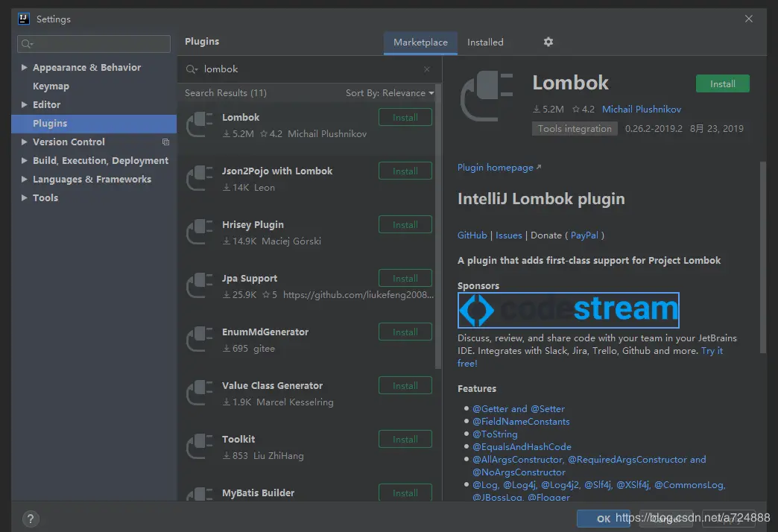Open the plugins gear settings icon
778x532 pixels.
[x=548, y=42]
